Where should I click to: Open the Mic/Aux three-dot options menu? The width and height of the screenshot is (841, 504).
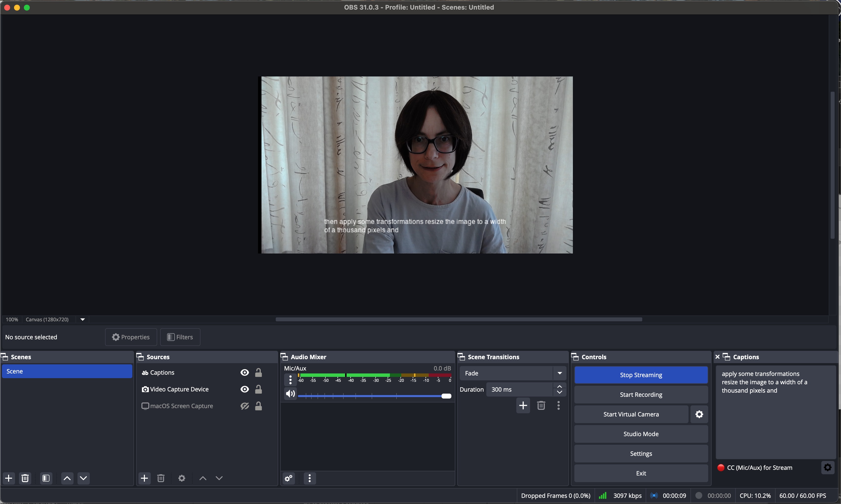[x=290, y=380]
